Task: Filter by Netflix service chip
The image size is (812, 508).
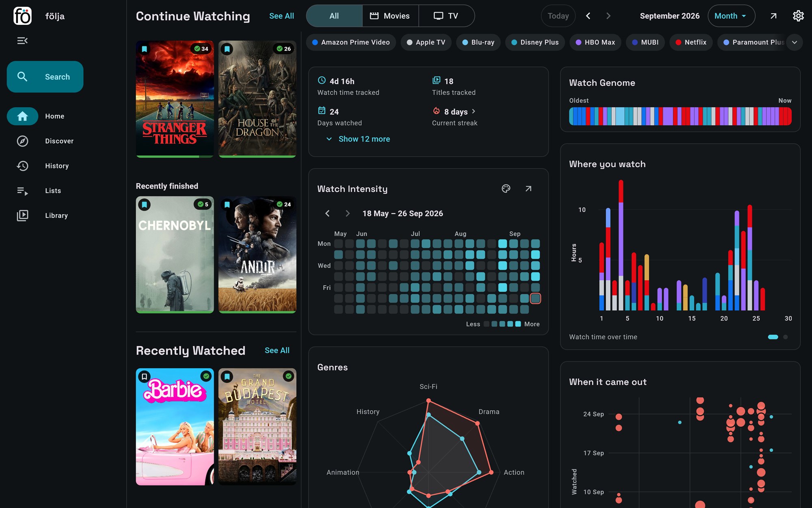Action: tap(691, 42)
